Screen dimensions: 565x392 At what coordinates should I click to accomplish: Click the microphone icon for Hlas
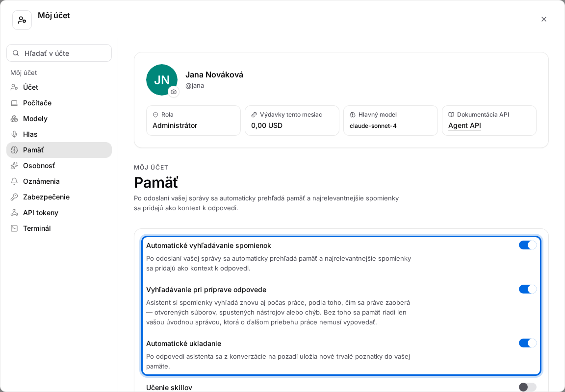(14, 134)
